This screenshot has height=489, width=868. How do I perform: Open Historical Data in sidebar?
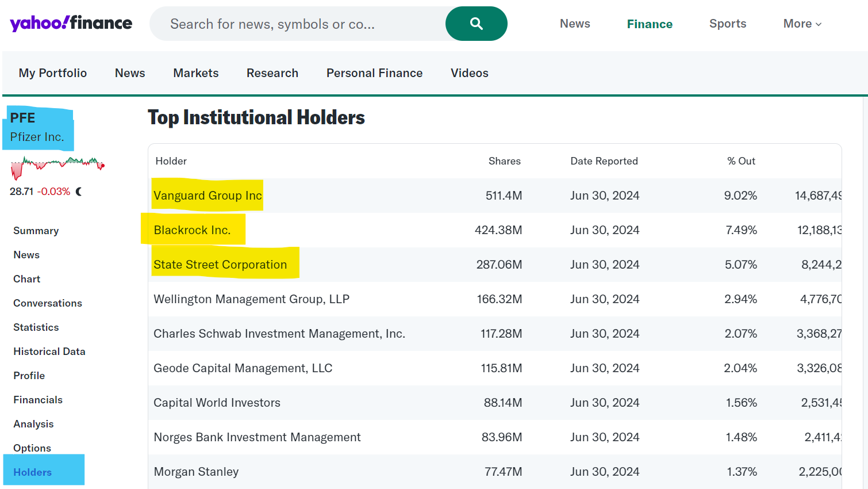[x=49, y=352]
